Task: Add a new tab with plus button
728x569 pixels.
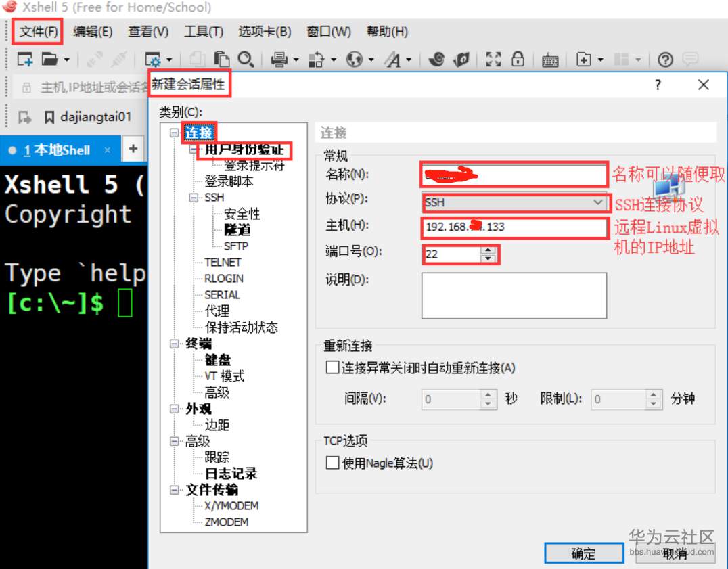Action: [x=133, y=149]
